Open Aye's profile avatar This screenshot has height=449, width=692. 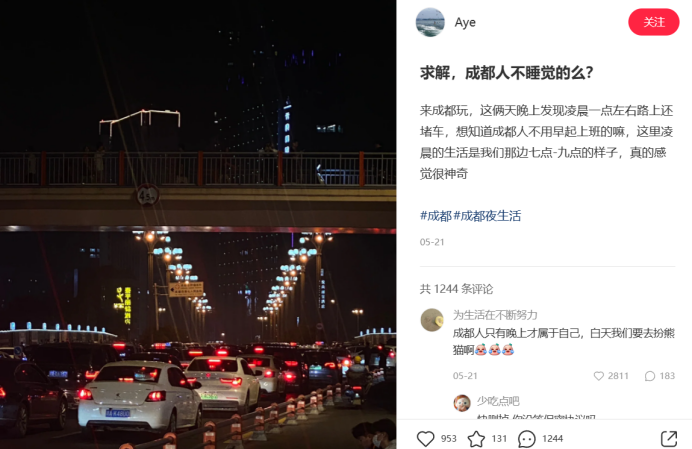[x=430, y=22]
